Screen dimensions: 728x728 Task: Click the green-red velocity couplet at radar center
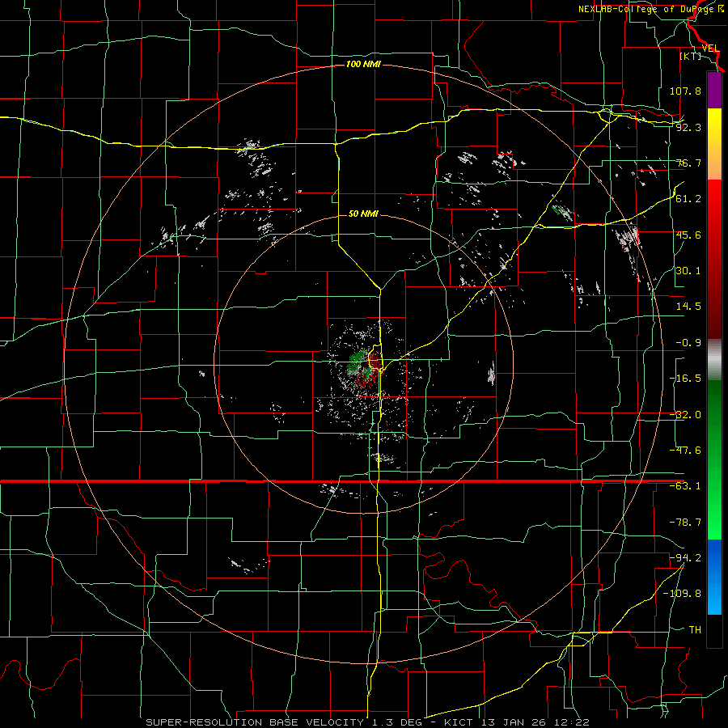(366, 366)
